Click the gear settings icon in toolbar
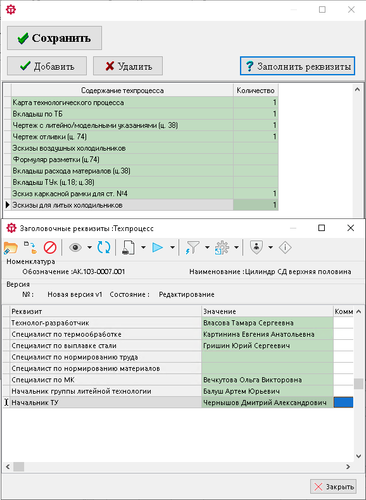366x500 pixels. (222, 248)
